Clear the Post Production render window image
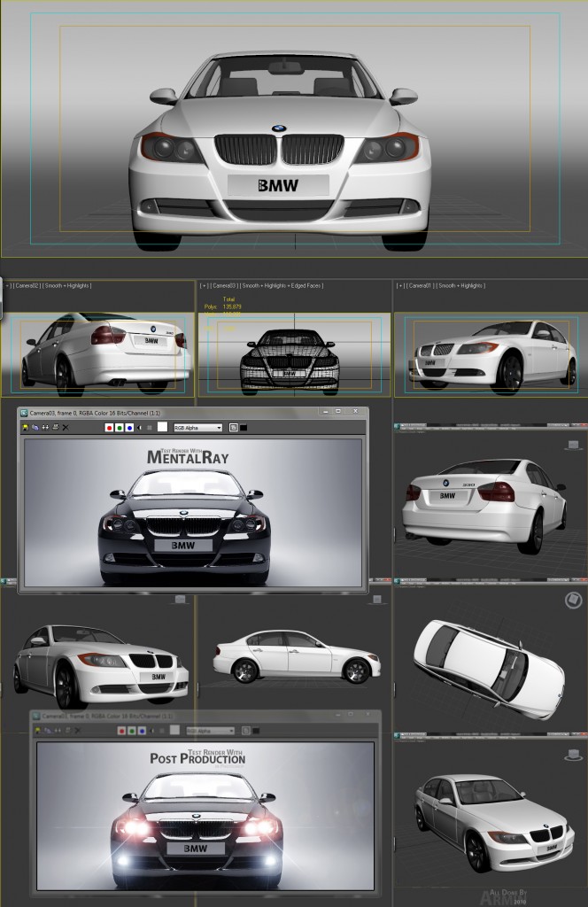This screenshot has width=588, height=907. 77,731
